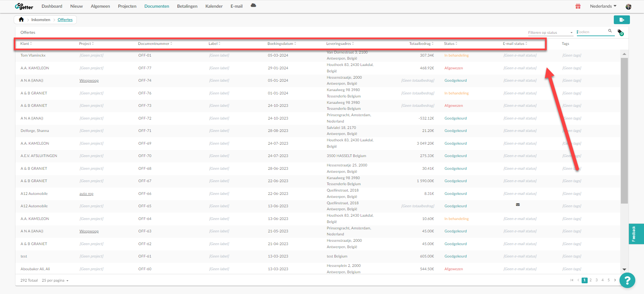Open the Filteren op status dropdown
Viewport: 644px width, 294px height.
click(550, 32)
